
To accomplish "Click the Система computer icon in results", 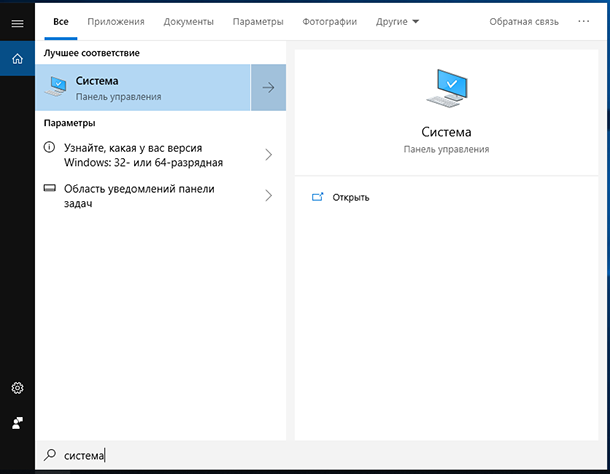I will 59,88.
